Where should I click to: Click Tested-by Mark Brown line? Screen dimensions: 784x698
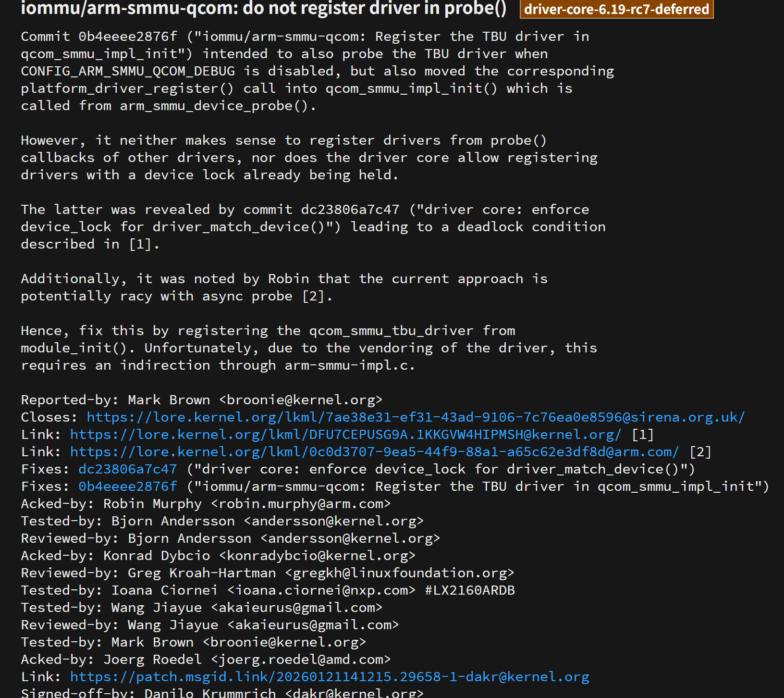193,642
